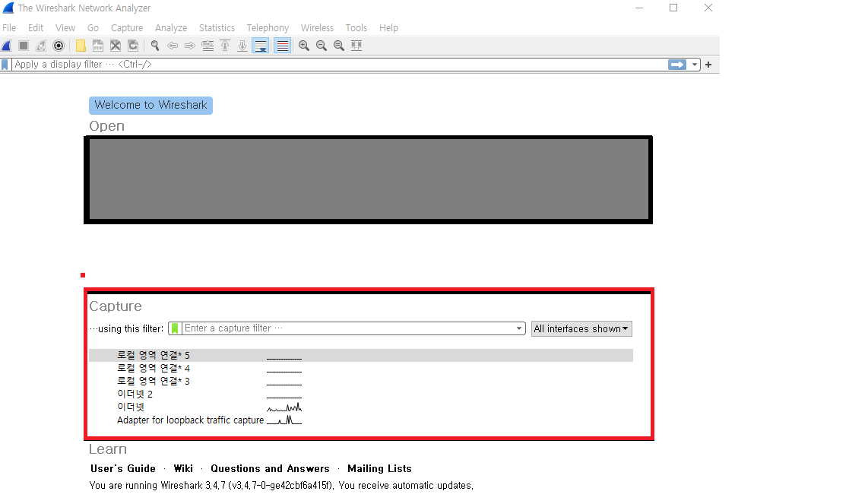Open the File menu

[x=9, y=27]
